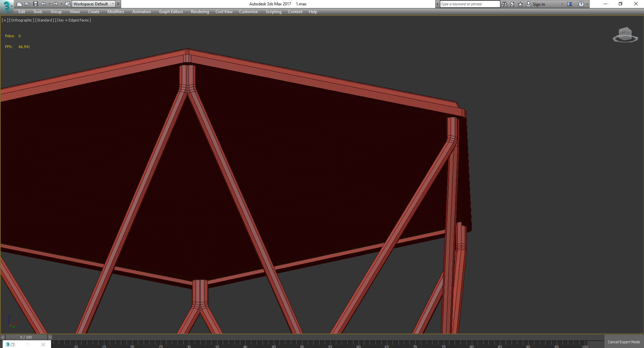Open the Modifiers menu
The image size is (644, 348).
point(116,12)
